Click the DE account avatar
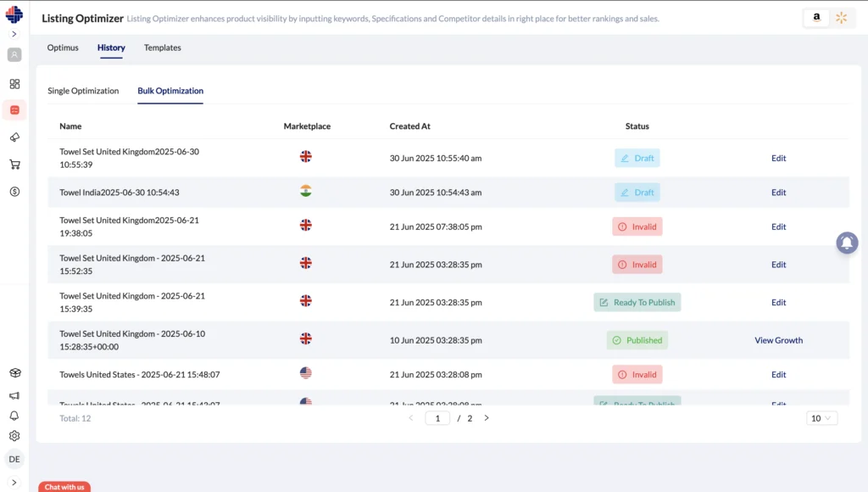868x492 pixels. pos(14,459)
